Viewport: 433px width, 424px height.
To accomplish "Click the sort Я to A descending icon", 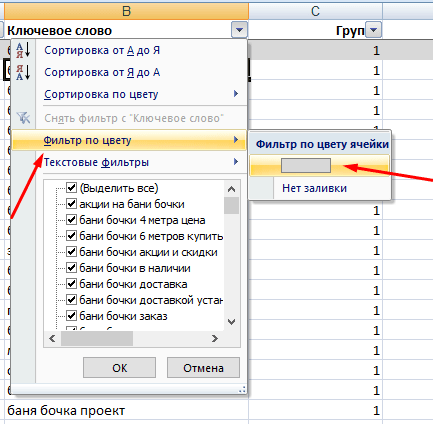I will click(x=23, y=72).
